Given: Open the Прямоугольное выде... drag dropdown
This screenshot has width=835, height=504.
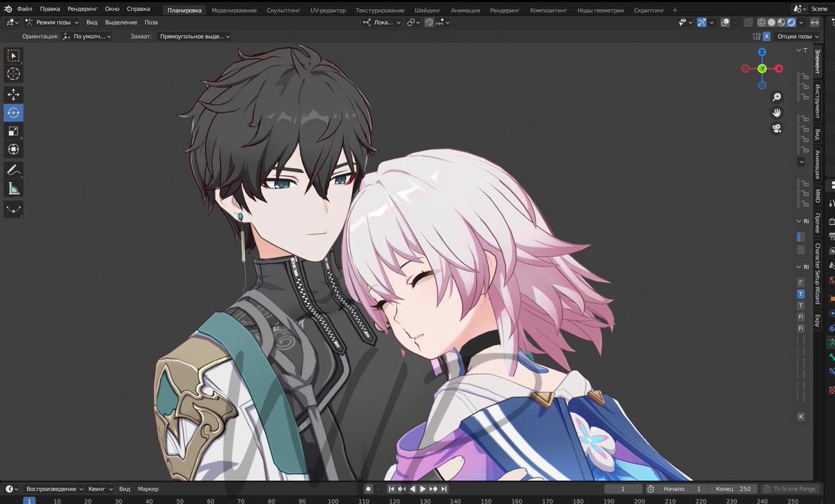Looking at the screenshot, I should 194,36.
